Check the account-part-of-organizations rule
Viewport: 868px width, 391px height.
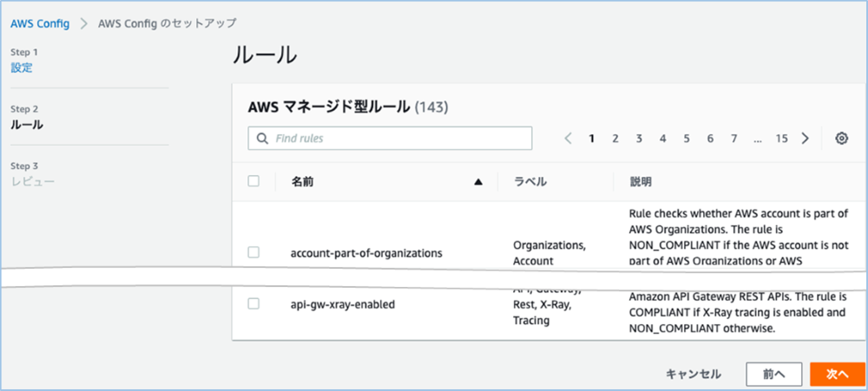click(x=253, y=252)
